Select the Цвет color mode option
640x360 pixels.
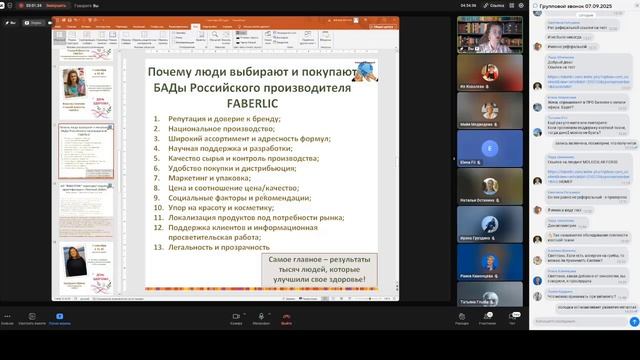click(242, 33)
